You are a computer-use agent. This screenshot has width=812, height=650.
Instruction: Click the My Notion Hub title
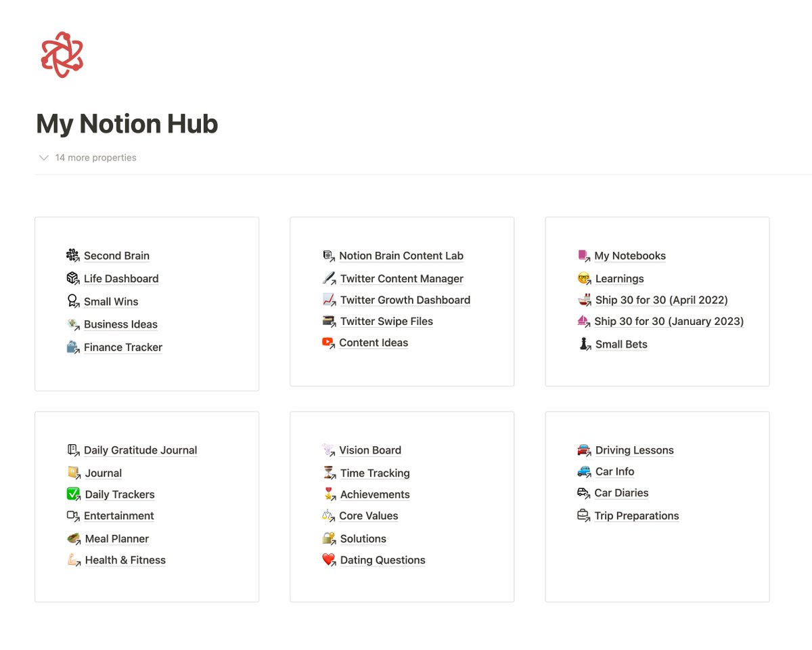pos(127,124)
